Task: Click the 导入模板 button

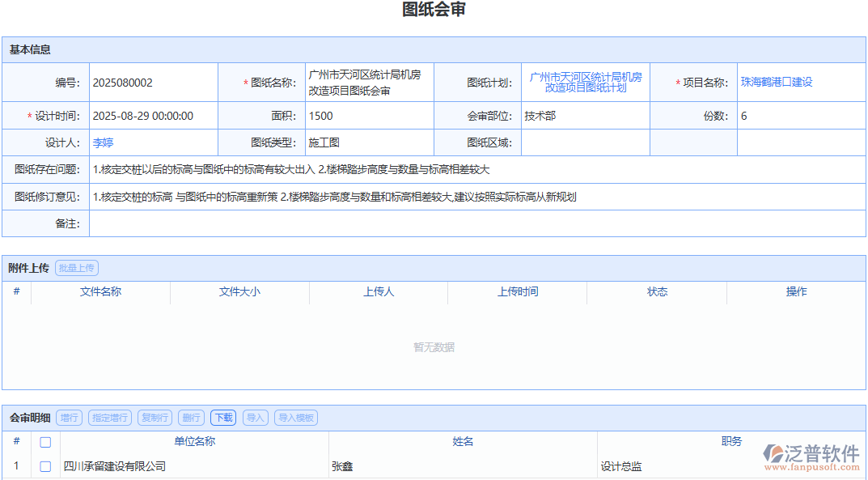Action: pos(295,418)
